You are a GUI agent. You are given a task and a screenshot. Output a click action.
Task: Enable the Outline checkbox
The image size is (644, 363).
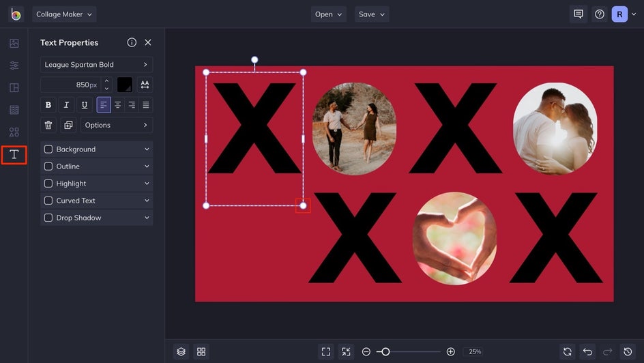coord(48,166)
